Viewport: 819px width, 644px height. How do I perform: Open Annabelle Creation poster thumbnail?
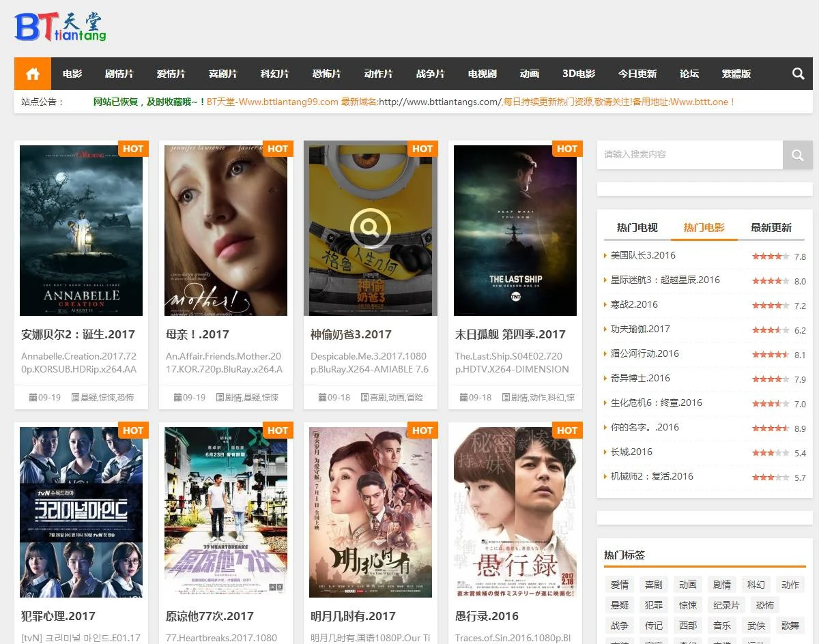(x=81, y=231)
